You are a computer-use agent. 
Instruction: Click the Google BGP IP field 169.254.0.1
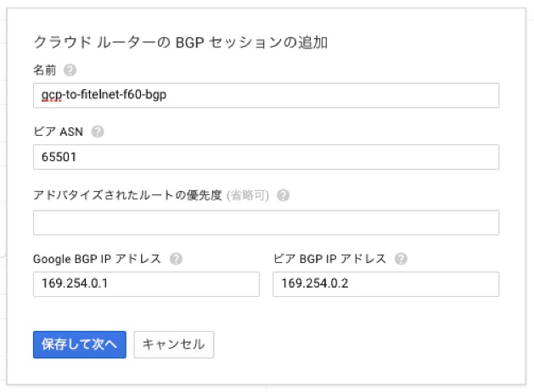point(146,284)
